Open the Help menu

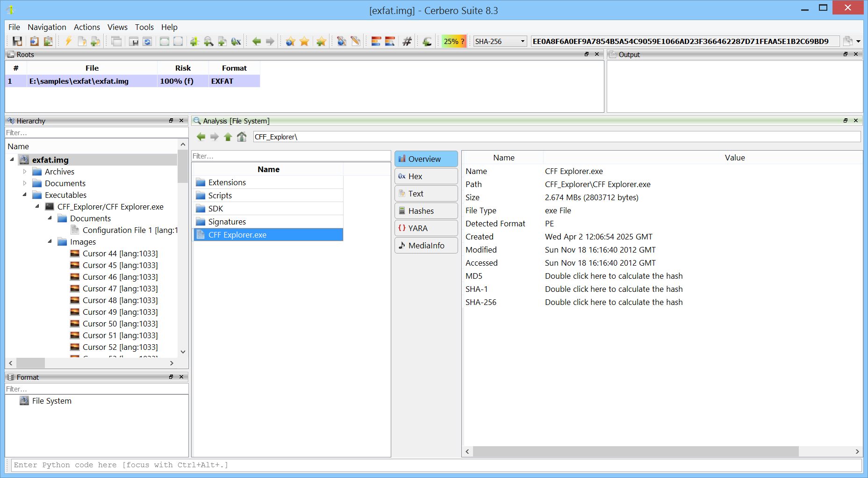point(169,27)
